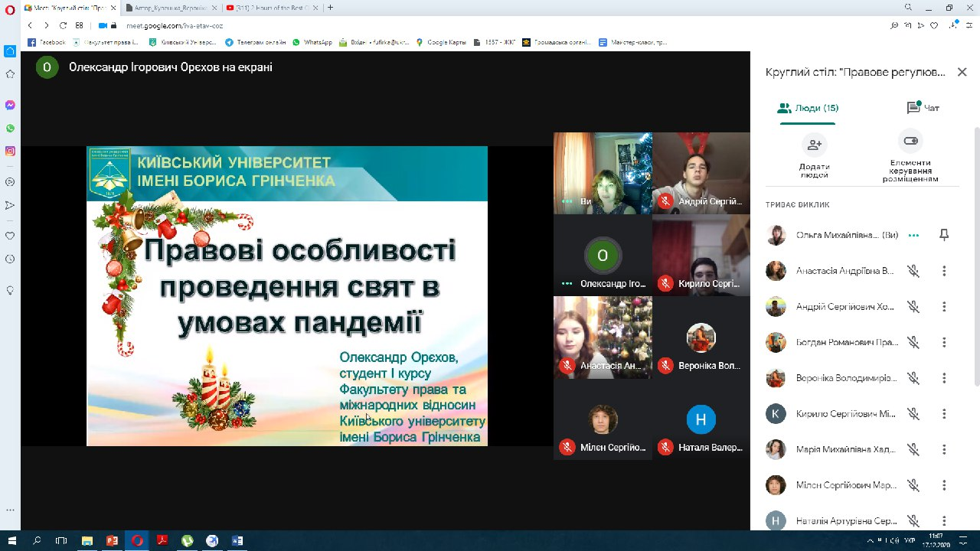Open more options for Кирило Сергійович
This screenshot has height=551, width=980.
click(x=944, y=414)
